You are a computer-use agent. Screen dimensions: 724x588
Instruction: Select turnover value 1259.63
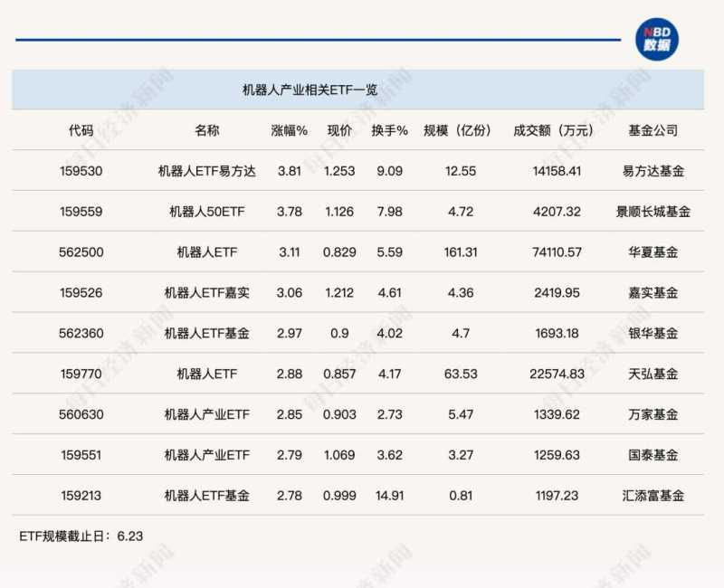click(x=557, y=455)
